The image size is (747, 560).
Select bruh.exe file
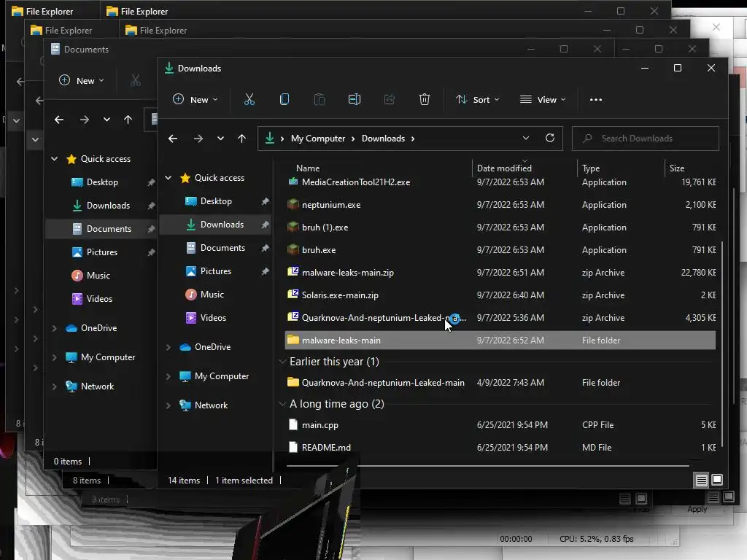(319, 250)
